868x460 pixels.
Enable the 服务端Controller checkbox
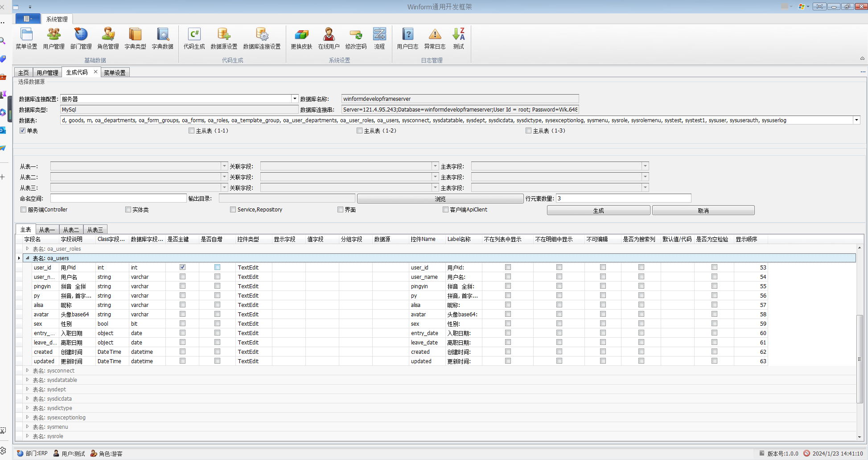(x=24, y=210)
